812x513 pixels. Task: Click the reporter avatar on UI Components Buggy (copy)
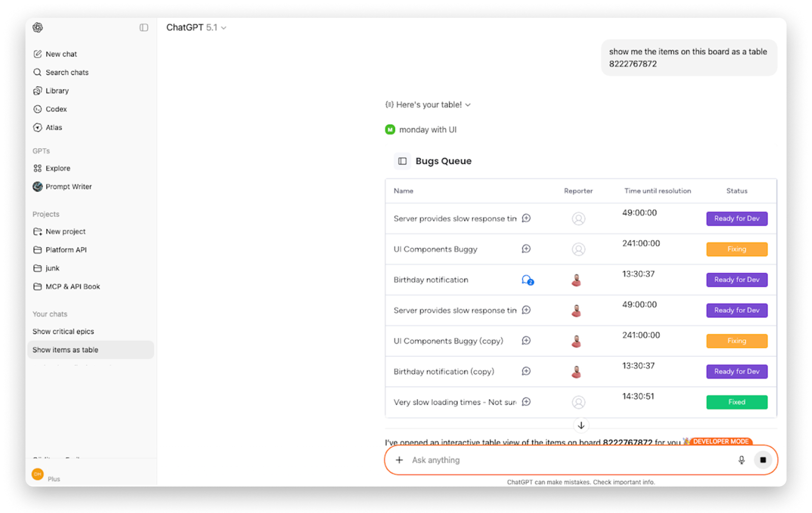tap(576, 341)
